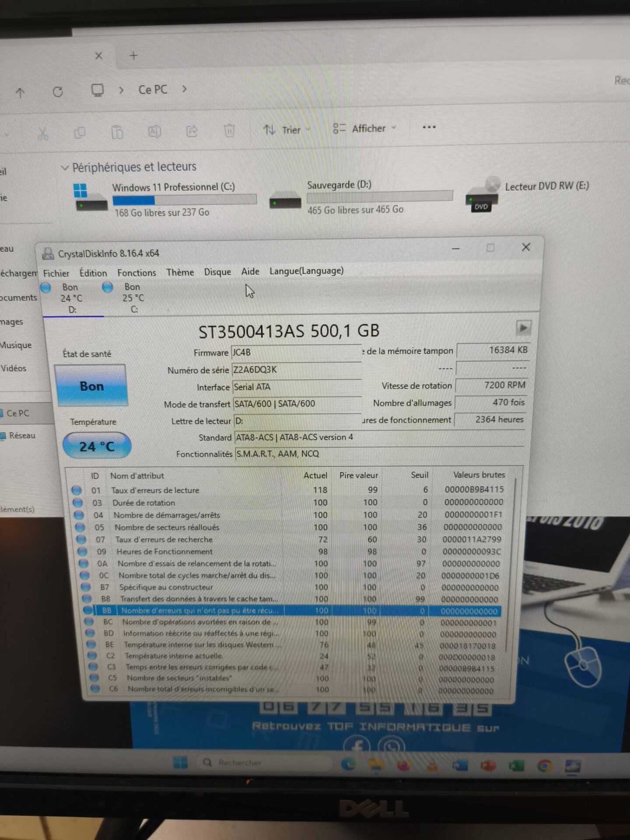Open Microsoft Edge from the taskbar
This screenshot has height=840, width=630.
[x=348, y=764]
